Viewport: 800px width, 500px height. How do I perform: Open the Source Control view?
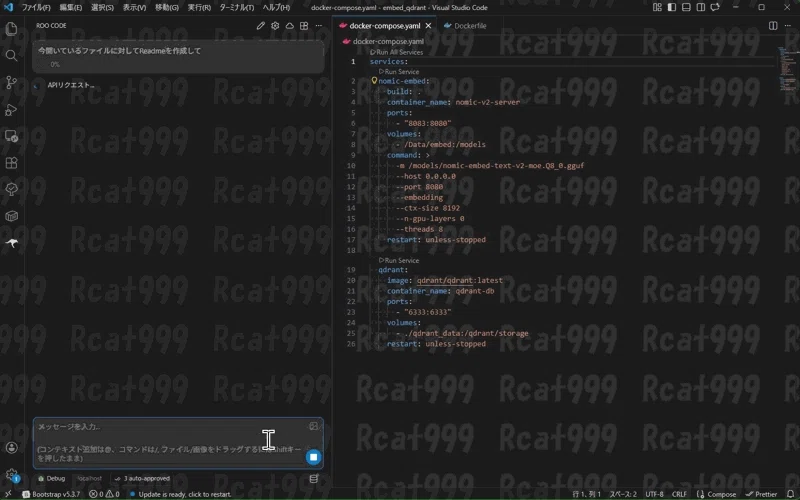(11, 82)
